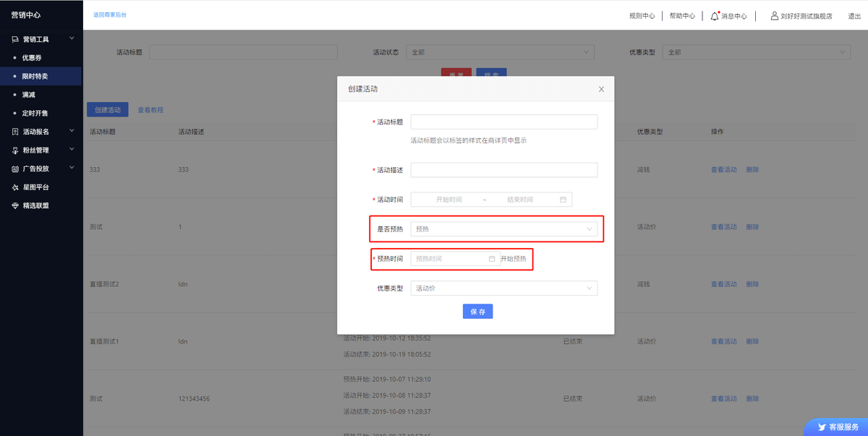Open the 优惠类型 filter dropdown at top

pyautogui.click(x=757, y=52)
